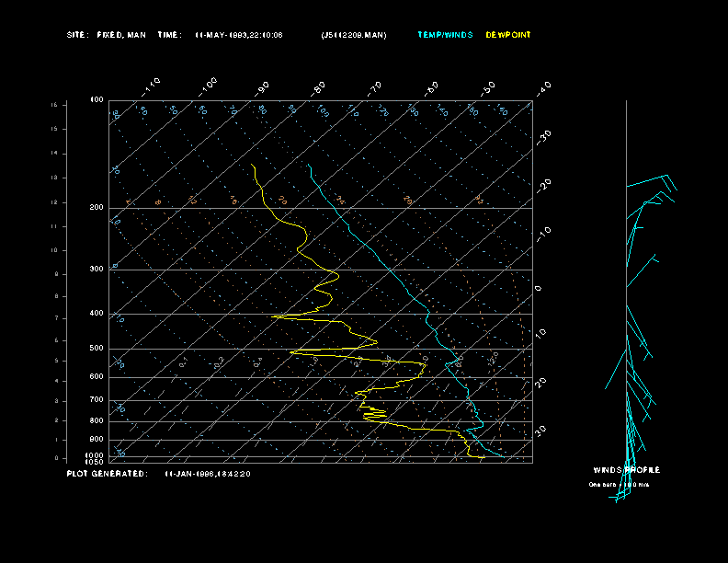Select the generation date '11-JAN-1996,18:42:20'

pos(208,474)
